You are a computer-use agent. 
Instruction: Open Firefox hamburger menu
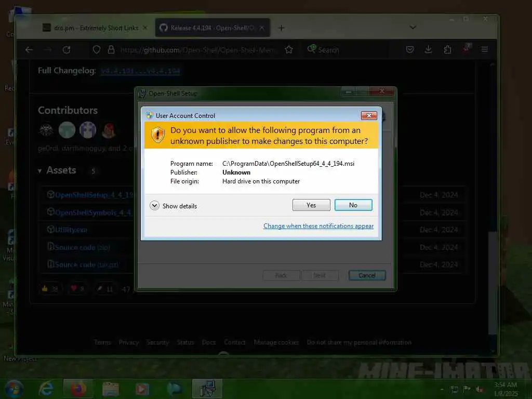pos(485,49)
